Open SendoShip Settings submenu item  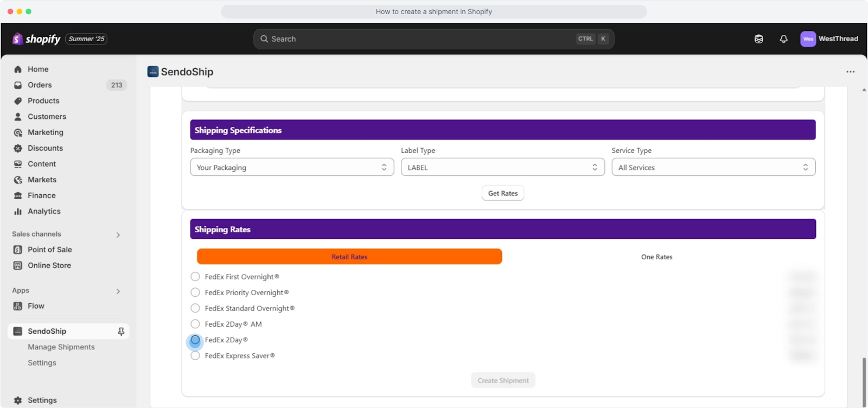pos(42,363)
